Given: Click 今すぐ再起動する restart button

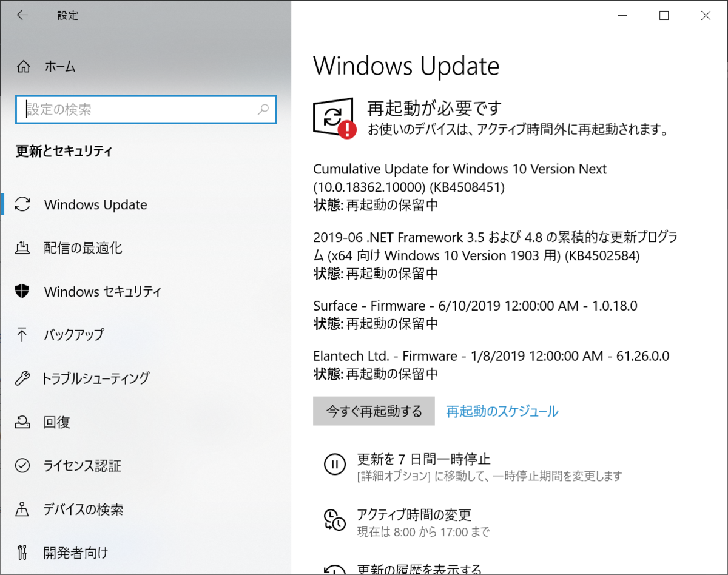Looking at the screenshot, I should point(374,411).
